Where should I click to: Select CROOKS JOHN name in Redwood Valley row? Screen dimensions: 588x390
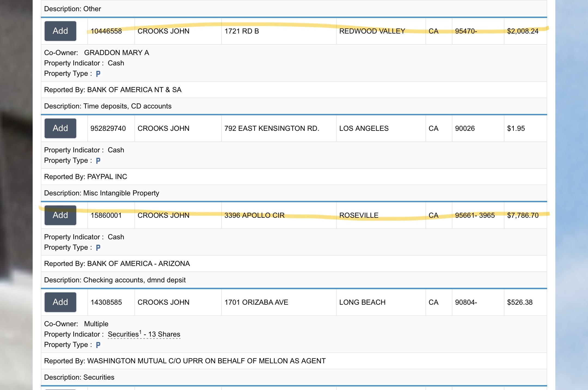pos(163,31)
